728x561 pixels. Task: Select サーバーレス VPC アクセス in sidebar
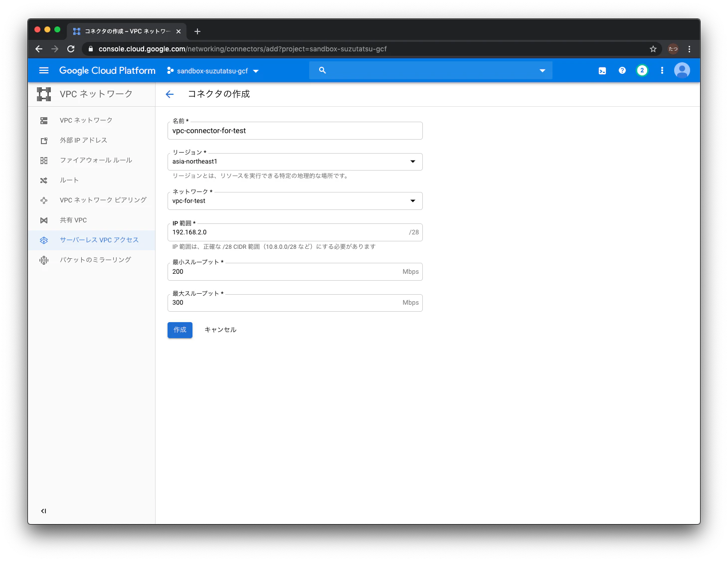[92, 240]
